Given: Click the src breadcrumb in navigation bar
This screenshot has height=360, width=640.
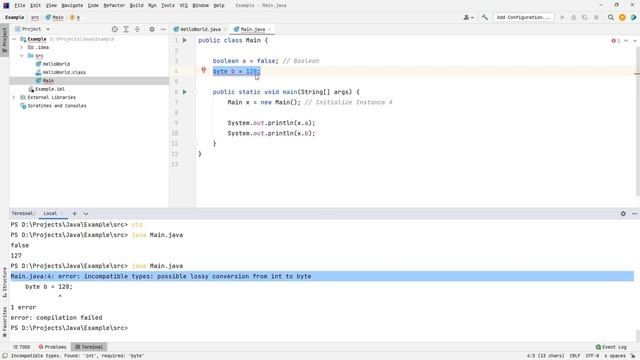Looking at the screenshot, I should coord(35,18).
